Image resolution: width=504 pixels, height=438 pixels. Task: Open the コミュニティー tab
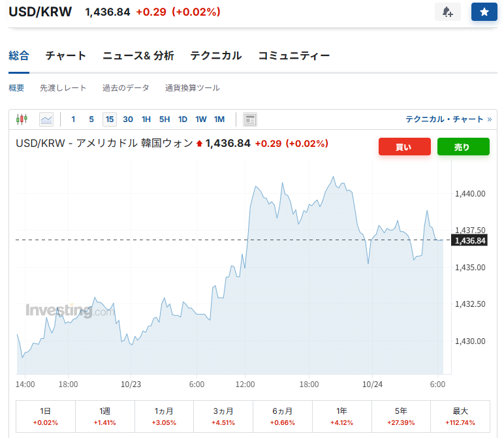click(x=294, y=55)
